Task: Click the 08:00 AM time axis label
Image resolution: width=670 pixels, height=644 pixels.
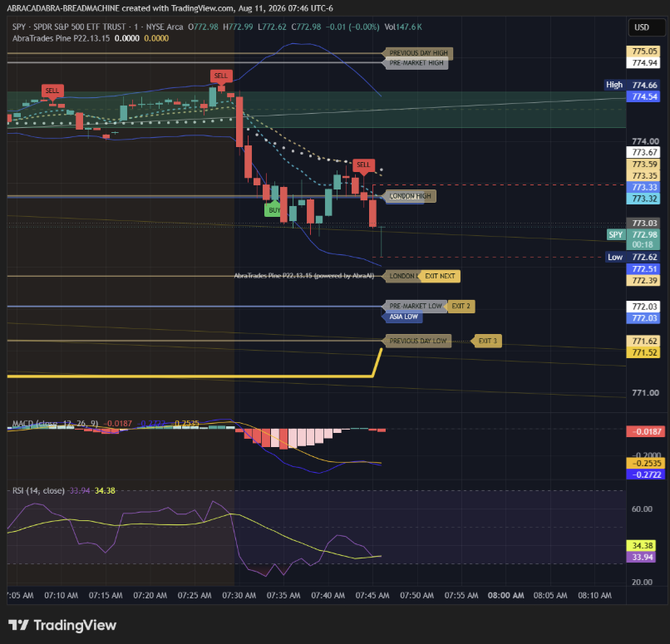Action: [x=505, y=595]
